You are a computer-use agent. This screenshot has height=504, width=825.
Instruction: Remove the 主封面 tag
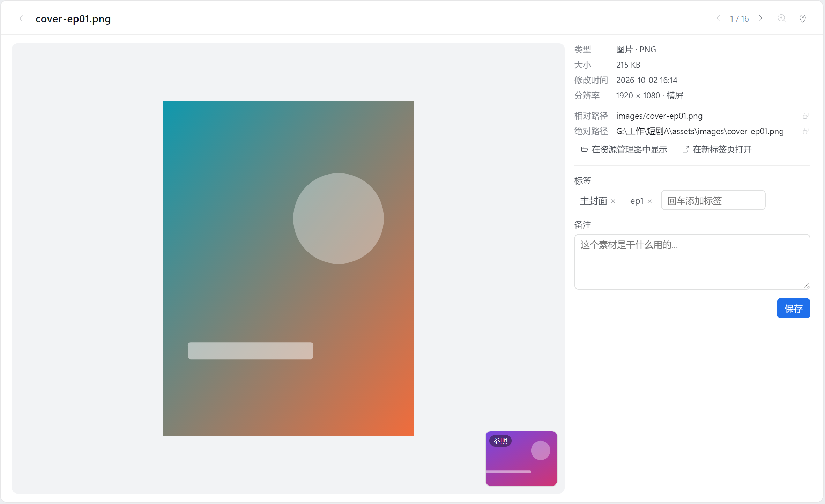[613, 201]
